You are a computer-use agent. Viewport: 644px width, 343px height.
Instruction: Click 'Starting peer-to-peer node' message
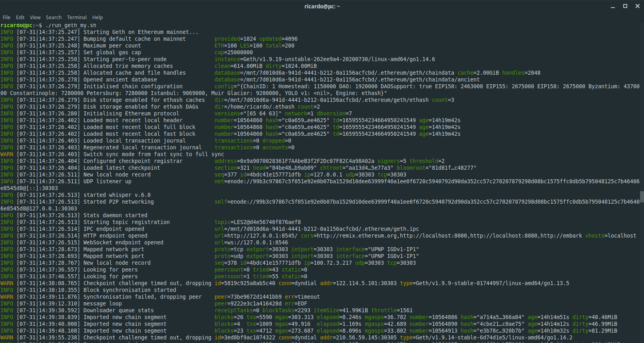[x=125, y=59]
